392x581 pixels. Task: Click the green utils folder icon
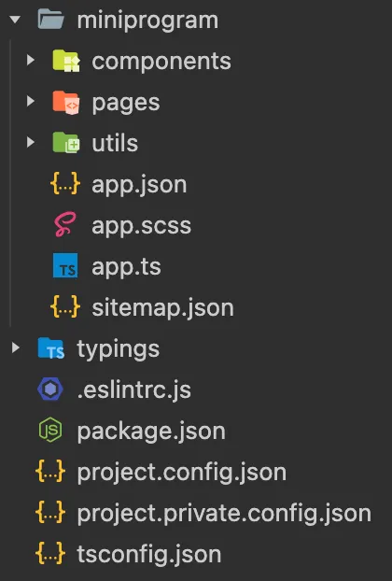[66, 143]
